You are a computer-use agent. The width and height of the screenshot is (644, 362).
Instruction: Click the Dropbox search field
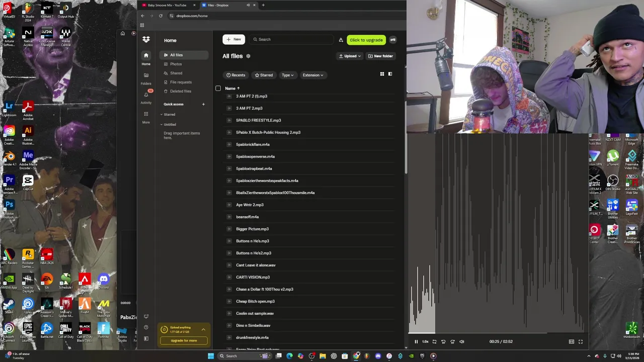(292, 39)
